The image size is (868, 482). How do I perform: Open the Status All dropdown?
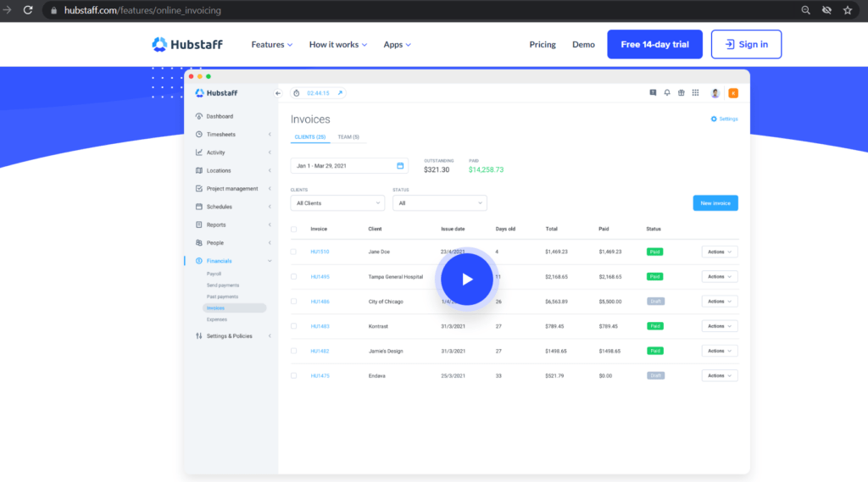click(x=440, y=203)
